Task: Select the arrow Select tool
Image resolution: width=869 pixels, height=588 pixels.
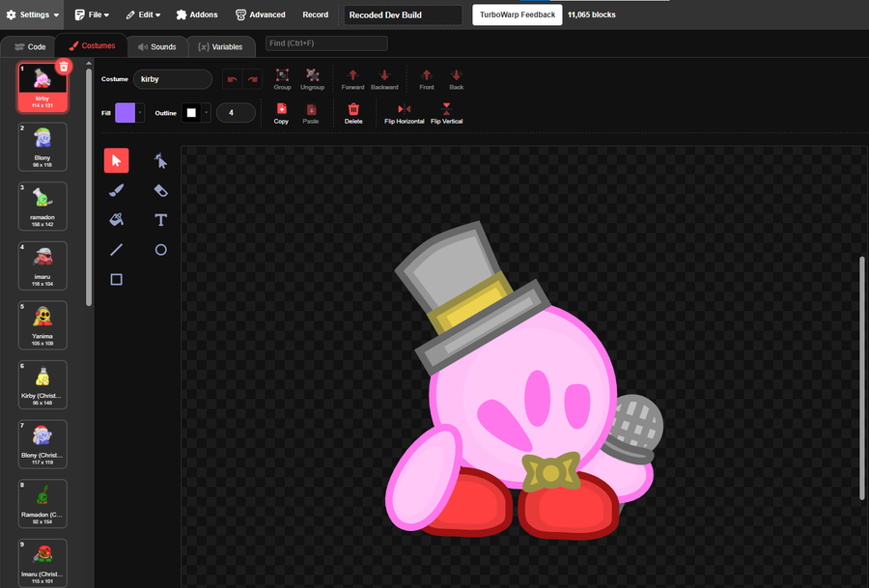Action: (117, 160)
